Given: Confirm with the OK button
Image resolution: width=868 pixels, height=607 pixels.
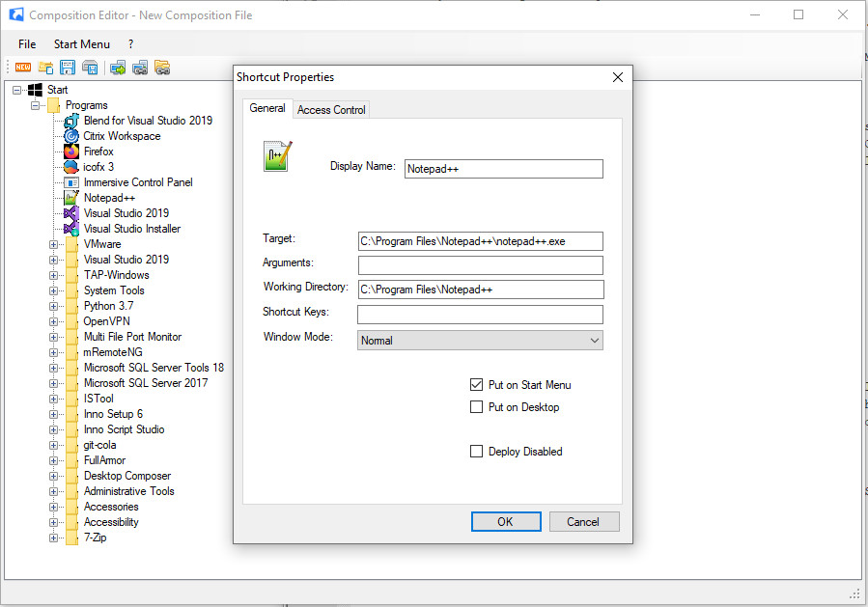Looking at the screenshot, I should [x=506, y=522].
